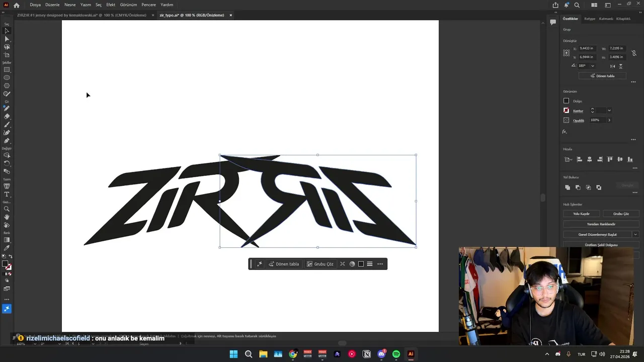Click the Unite pathfinder icon
Screen dimensions: 644x362
(568, 188)
